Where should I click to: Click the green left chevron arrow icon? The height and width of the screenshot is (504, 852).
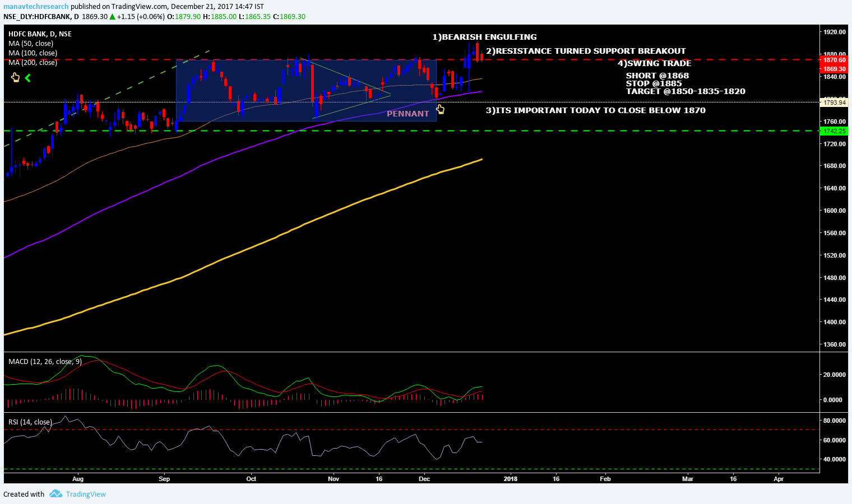pos(27,78)
